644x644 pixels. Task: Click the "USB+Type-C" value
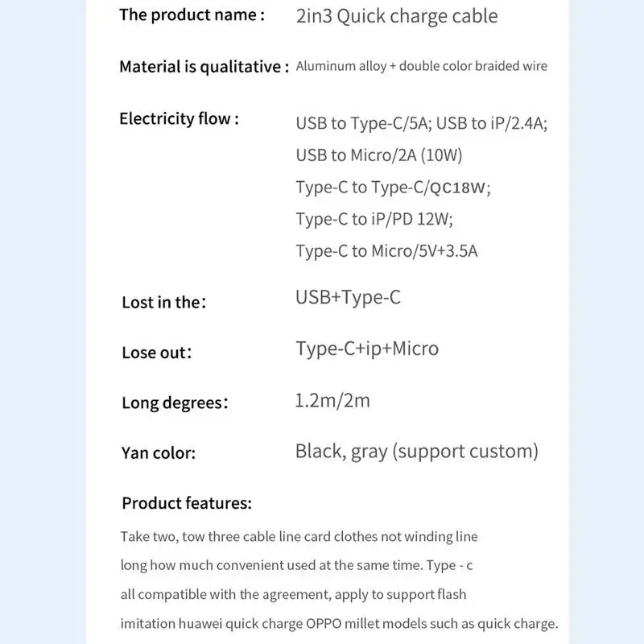[x=348, y=298]
